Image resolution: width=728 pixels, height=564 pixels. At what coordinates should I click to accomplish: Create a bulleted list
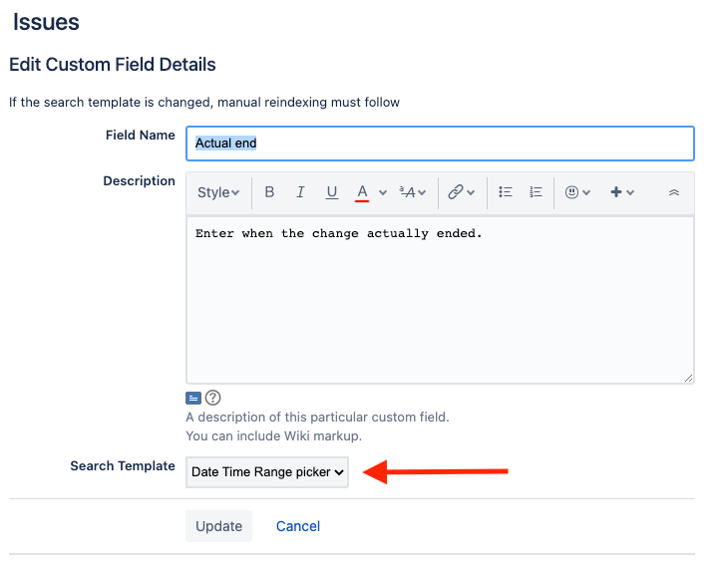(506, 192)
